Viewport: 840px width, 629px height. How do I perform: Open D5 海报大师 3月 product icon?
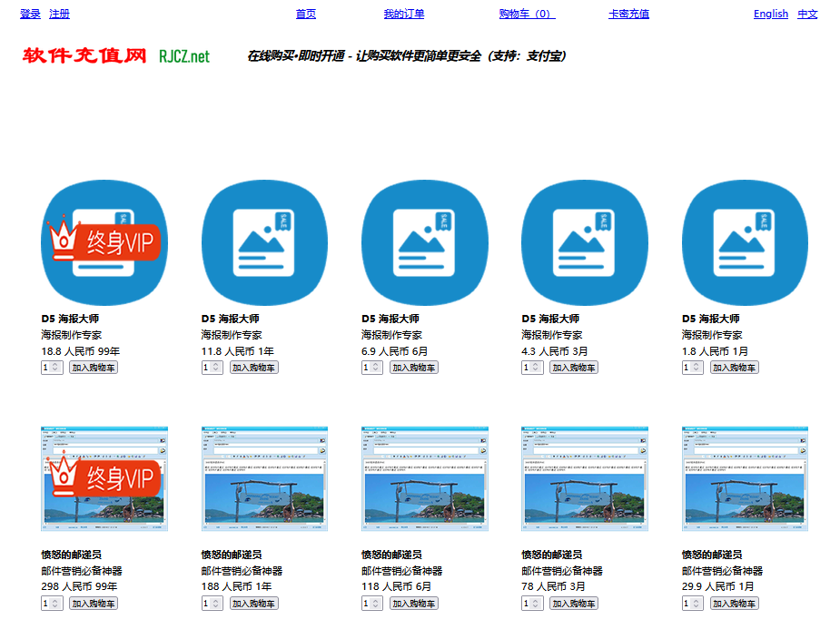coord(585,242)
